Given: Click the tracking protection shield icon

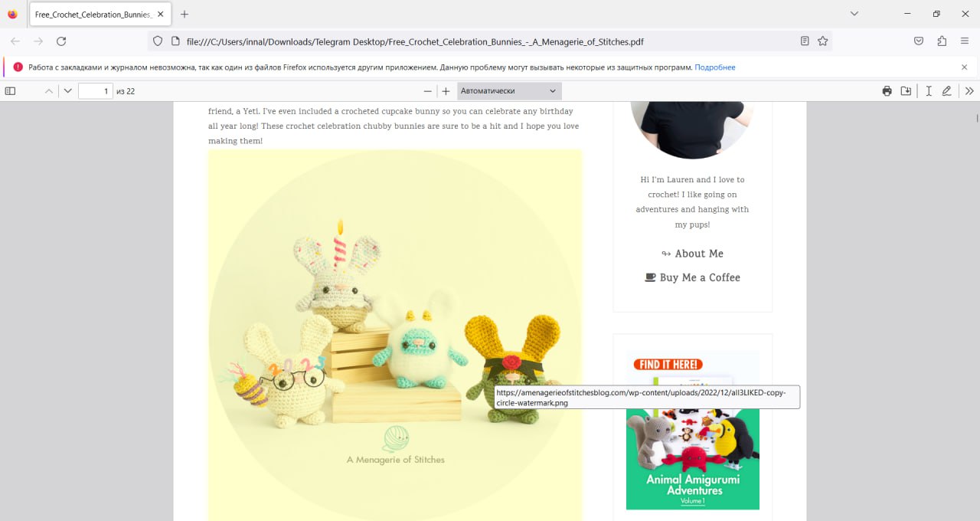Looking at the screenshot, I should pos(158,41).
